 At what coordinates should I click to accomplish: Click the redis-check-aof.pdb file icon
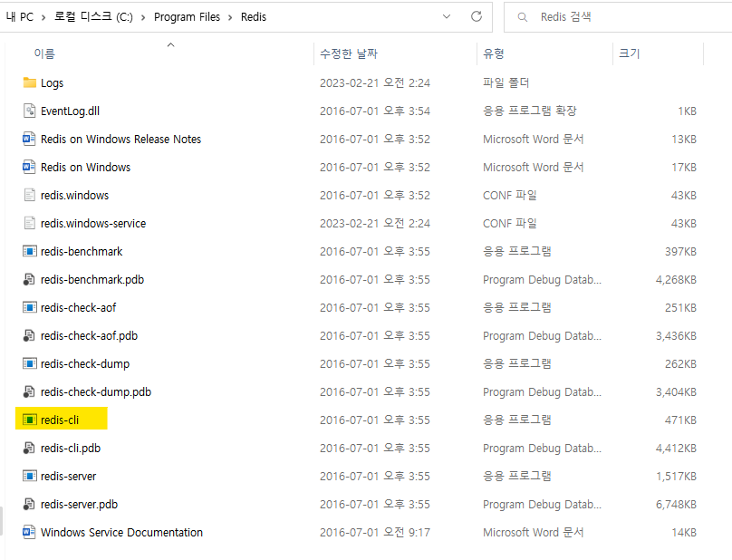tap(29, 335)
